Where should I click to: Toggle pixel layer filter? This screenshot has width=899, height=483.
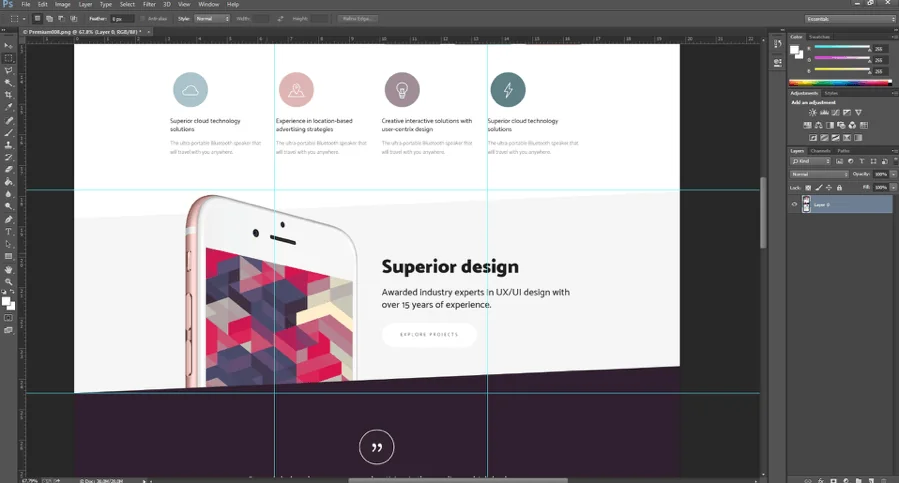pos(839,161)
